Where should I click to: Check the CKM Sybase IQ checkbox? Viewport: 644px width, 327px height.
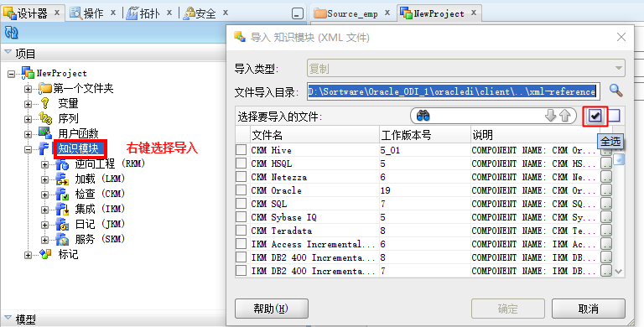tap(241, 217)
